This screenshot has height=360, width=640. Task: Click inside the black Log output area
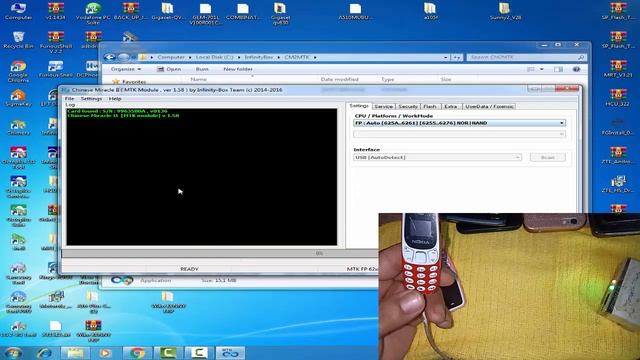tap(202, 177)
